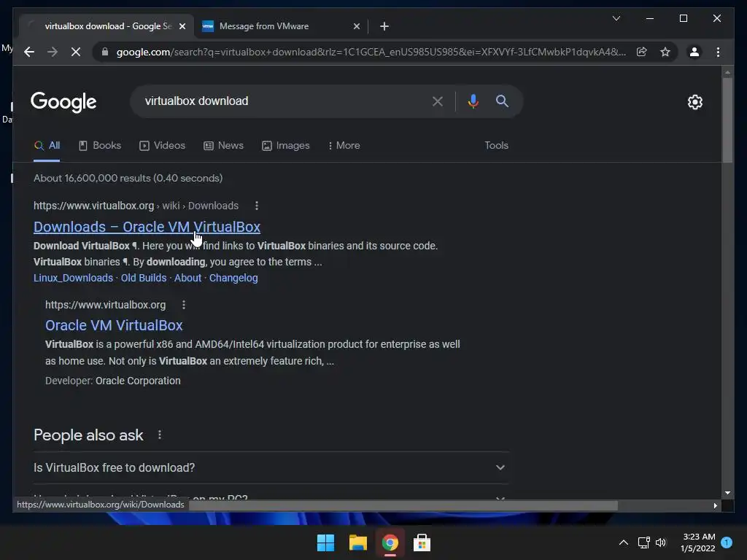Click the Oracle Corporation developer text
The width and height of the screenshot is (747, 560).
tap(138, 381)
